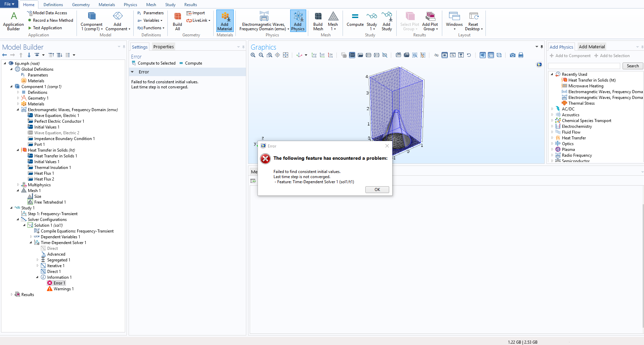Switch to the Properties tab
Image resolution: width=644 pixels, height=345 pixels.
(x=163, y=47)
